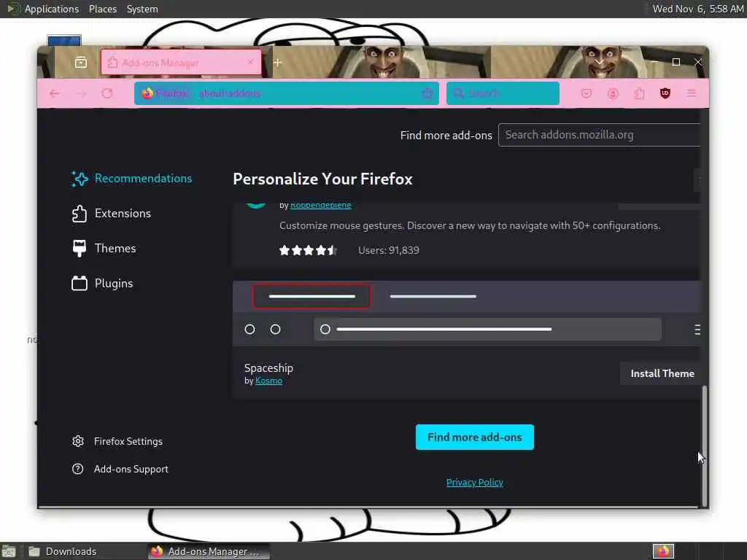
Task: Install the Spaceship theme
Action: click(662, 374)
